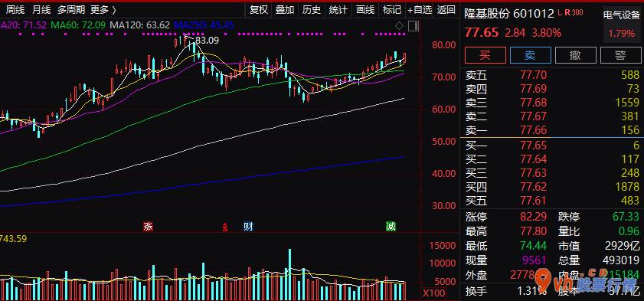Click the MA250 blue legend label
Image resolution: width=644 pixels, height=301 pixels.
(x=204, y=25)
